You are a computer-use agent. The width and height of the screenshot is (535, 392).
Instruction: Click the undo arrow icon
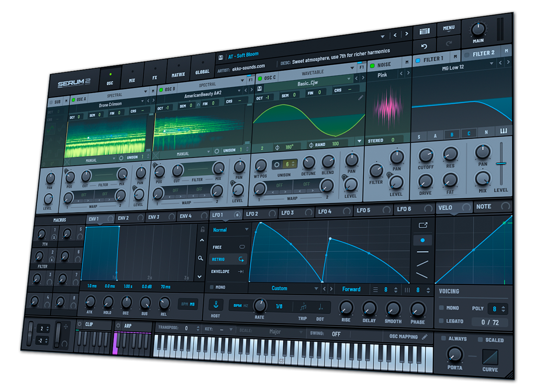424,46
